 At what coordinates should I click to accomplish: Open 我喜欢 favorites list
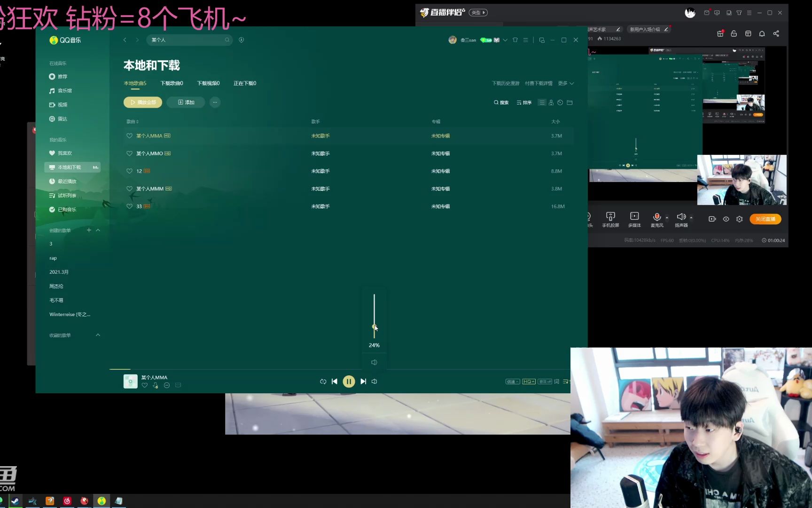pyautogui.click(x=61, y=153)
